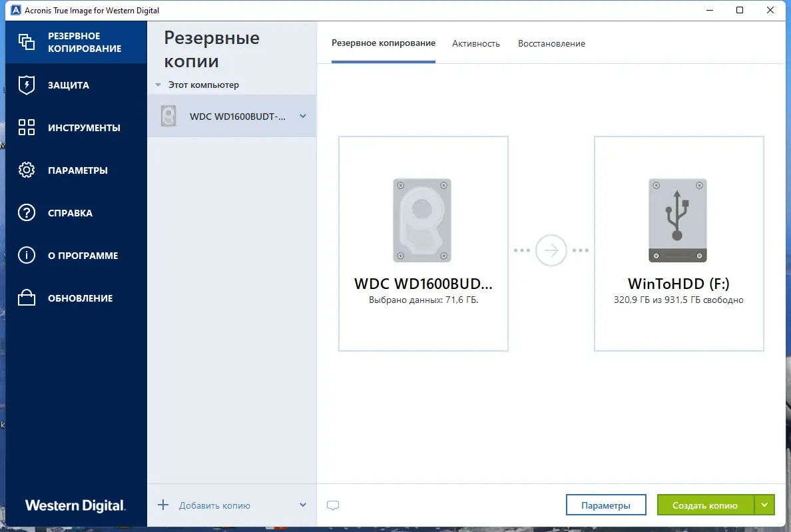This screenshot has height=532, width=791.
Task: Switch to the Активность tab
Action: coord(476,43)
